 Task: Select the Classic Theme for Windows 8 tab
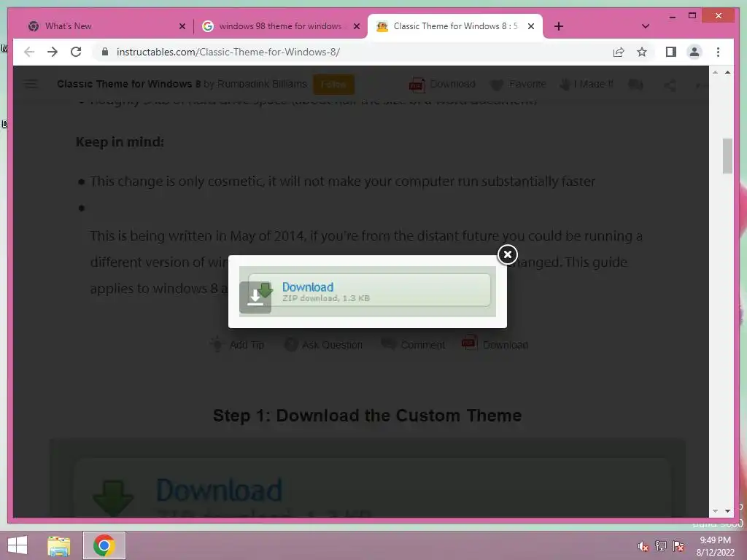pos(455,26)
